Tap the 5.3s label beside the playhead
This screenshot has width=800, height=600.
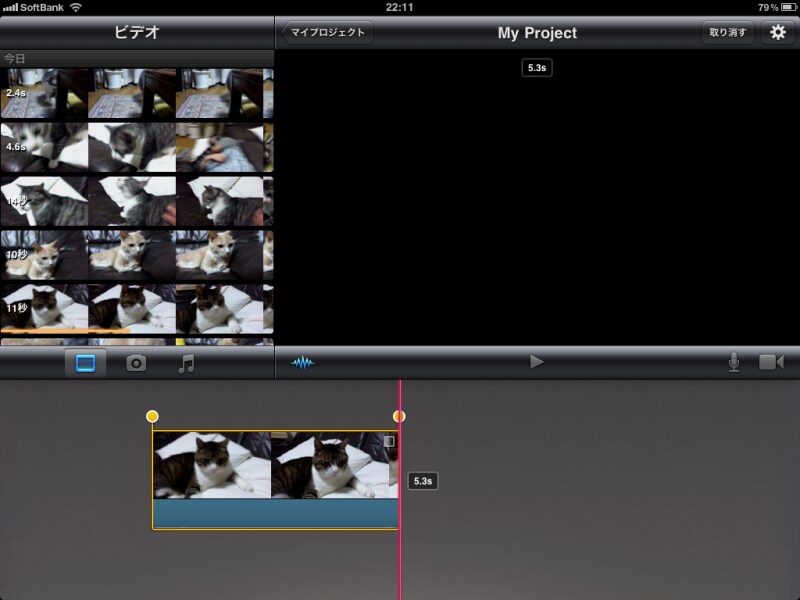point(423,481)
